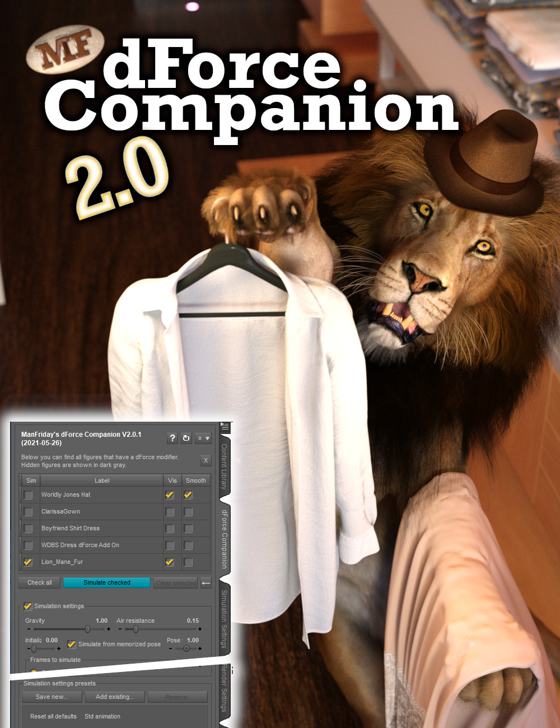Sort the list by the Vis column header
The width and height of the screenshot is (560, 728).
[172, 480]
